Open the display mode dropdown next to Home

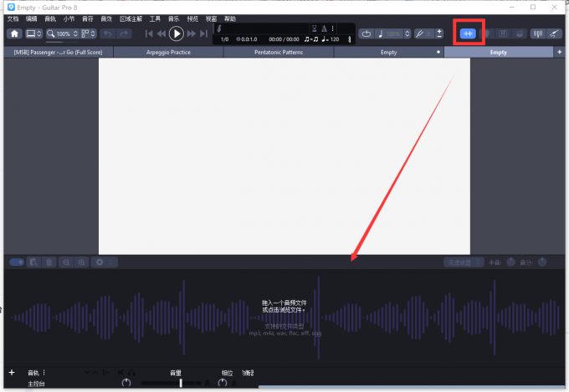point(34,33)
